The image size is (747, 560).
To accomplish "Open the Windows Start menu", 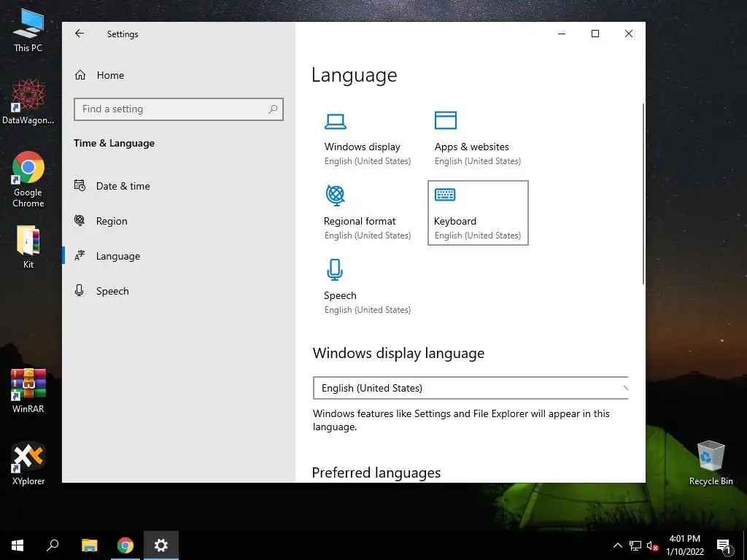I will coord(18,545).
